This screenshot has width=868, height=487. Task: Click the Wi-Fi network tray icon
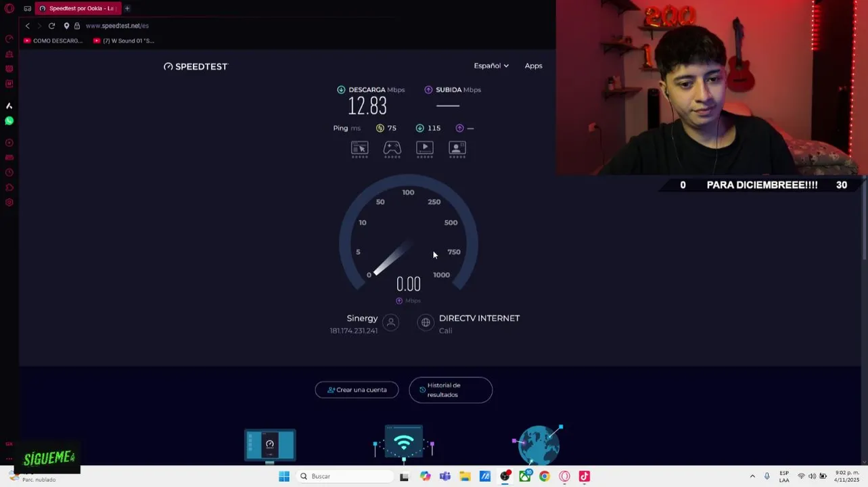(801, 476)
